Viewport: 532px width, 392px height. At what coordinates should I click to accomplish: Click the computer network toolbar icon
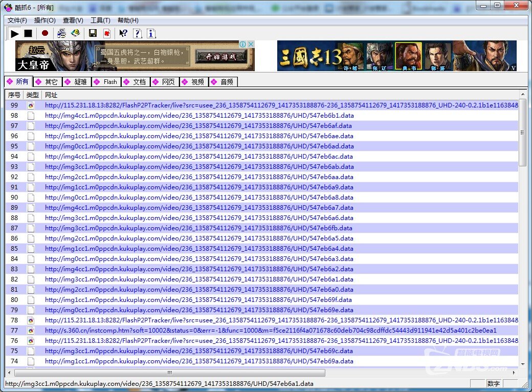61,33
